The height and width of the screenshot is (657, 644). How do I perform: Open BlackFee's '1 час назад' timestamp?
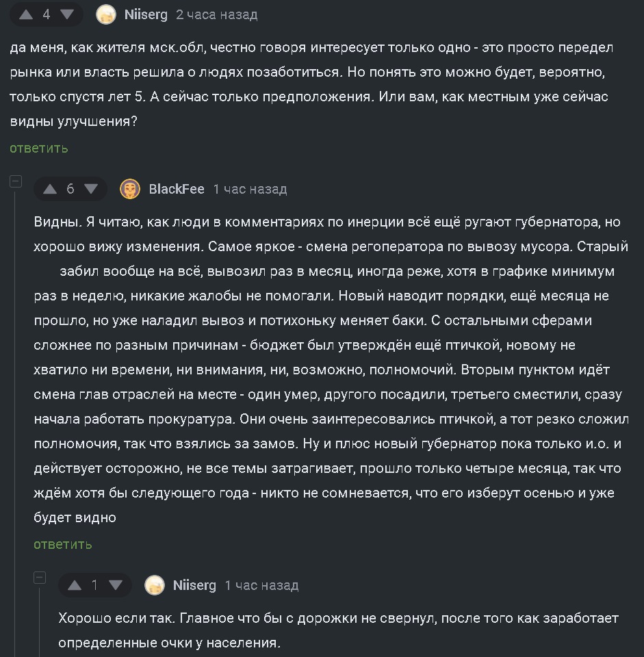click(x=250, y=190)
